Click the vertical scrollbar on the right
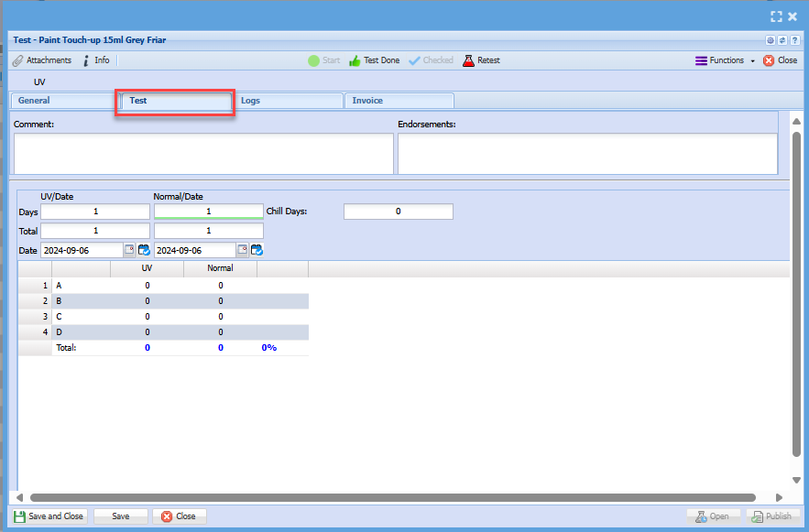 (x=796, y=293)
